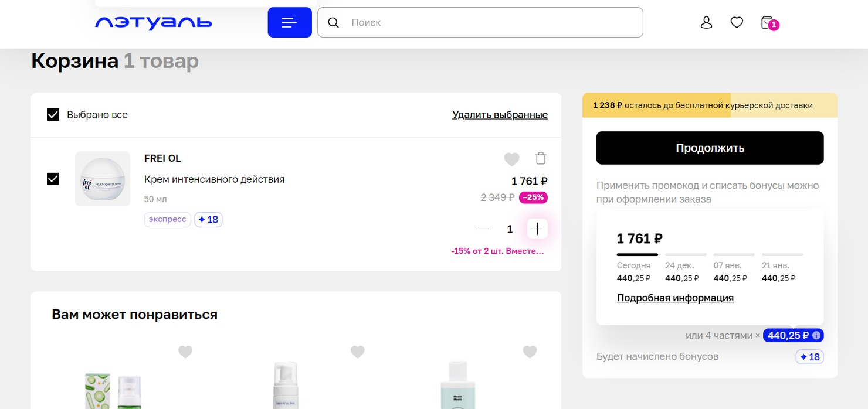
Task: Open Крем интенсивного действия product link
Action: [214, 179]
